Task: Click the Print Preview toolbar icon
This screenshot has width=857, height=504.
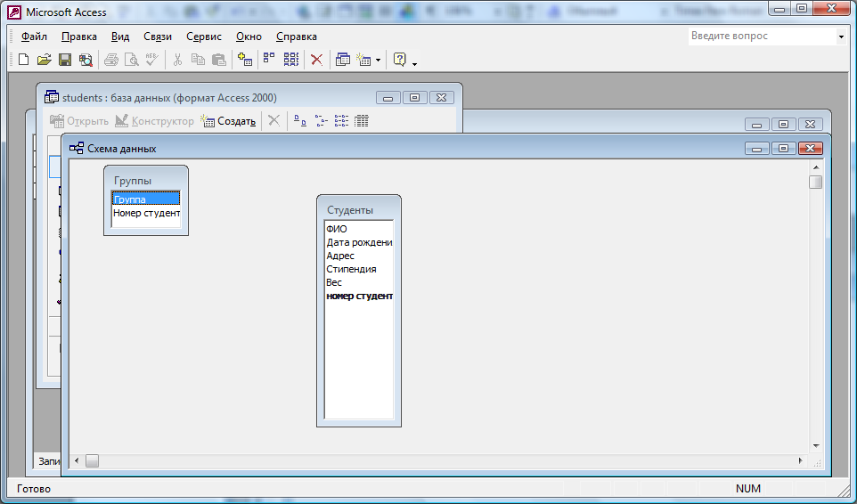Action: tap(132, 60)
